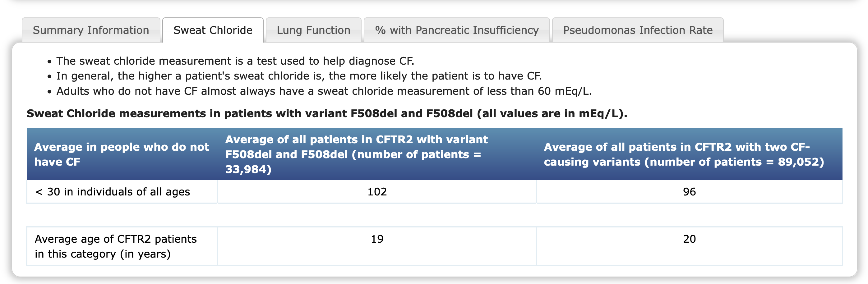
Task: Select the '< 30 in individuals of all ages' cell
Action: coord(122,192)
